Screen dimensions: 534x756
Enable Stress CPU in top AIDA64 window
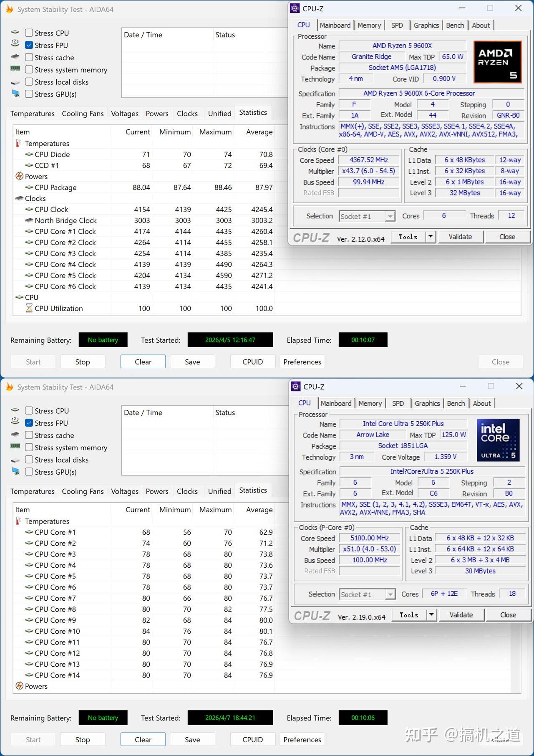click(x=29, y=33)
